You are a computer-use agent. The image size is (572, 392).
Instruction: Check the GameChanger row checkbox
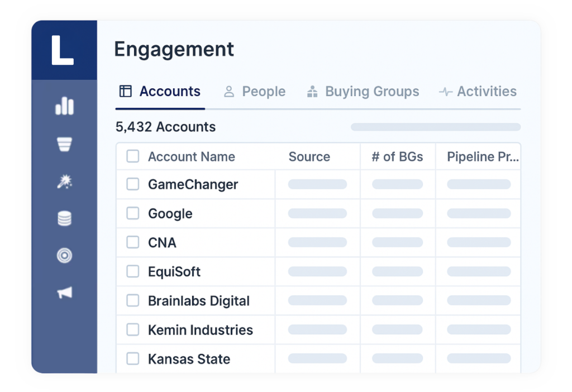pyautogui.click(x=132, y=184)
